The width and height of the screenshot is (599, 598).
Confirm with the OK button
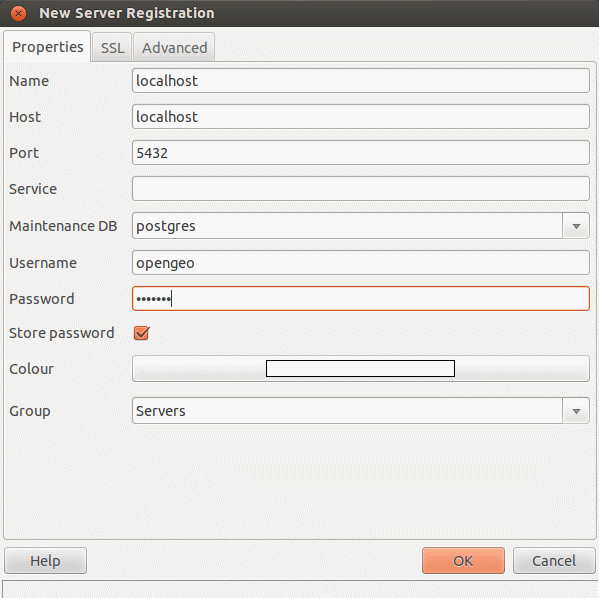pyautogui.click(x=463, y=561)
